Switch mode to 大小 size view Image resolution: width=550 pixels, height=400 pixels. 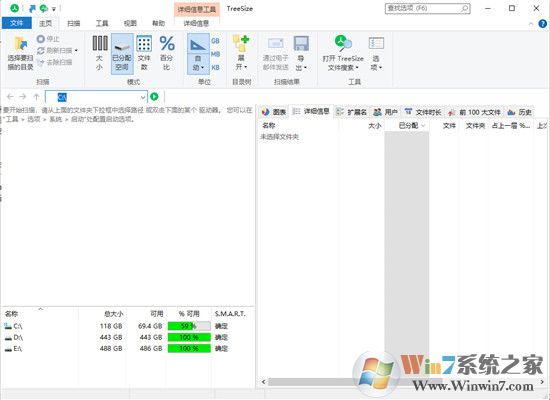(x=100, y=53)
